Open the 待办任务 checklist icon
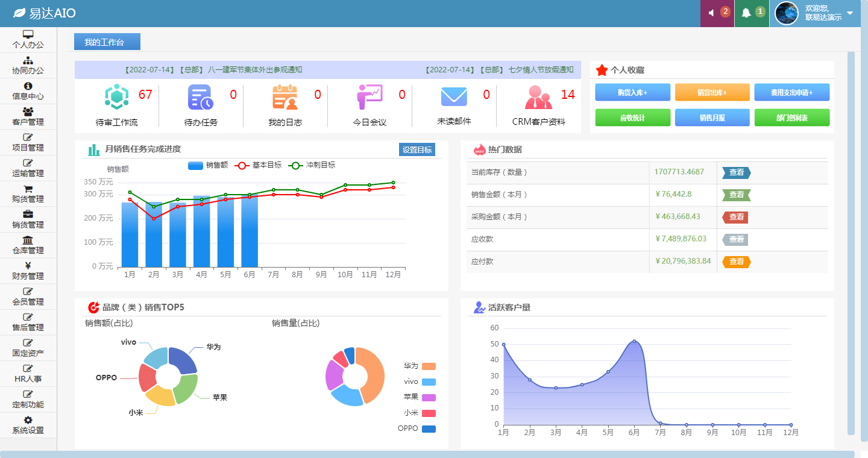The width and height of the screenshot is (868, 458). click(200, 97)
